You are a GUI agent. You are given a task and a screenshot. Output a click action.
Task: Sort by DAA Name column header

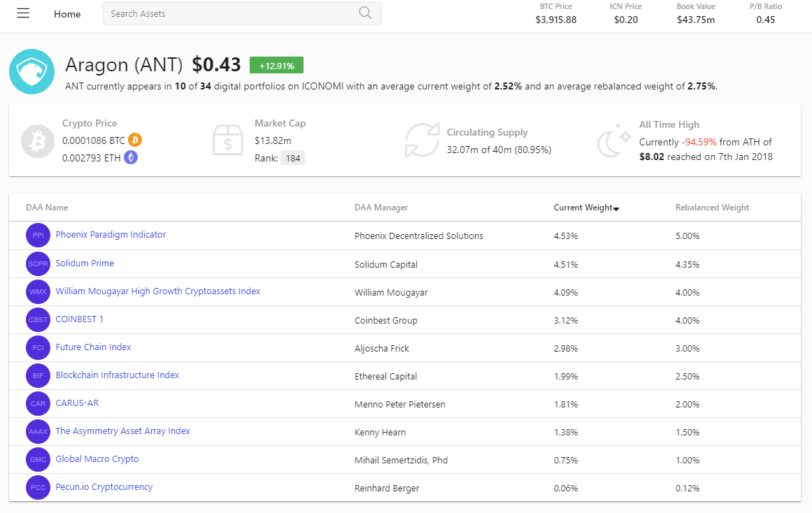click(x=47, y=208)
